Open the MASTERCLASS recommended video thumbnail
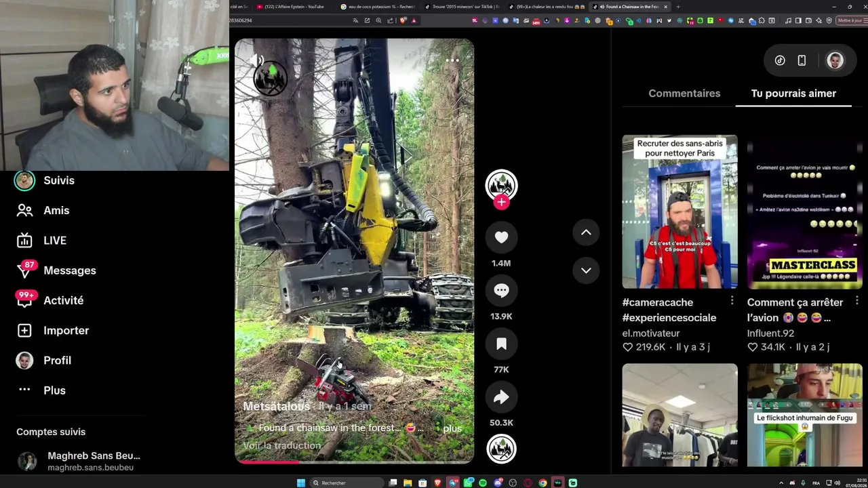Viewport: 868px width, 488px height. pyautogui.click(x=804, y=211)
